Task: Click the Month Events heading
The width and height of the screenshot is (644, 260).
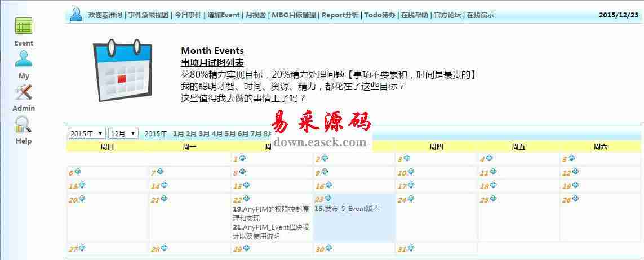Action: pyautogui.click(x=212, y=51)
